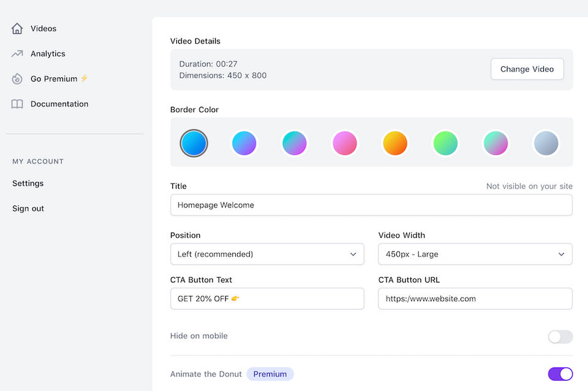
Task: Choose the pink border color swatch
Action: 345,143
